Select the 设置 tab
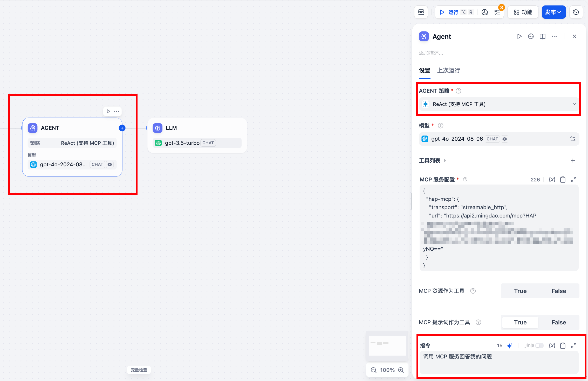Image resolution: width=588 pixels, height=381 pixels. click(425, 70)
